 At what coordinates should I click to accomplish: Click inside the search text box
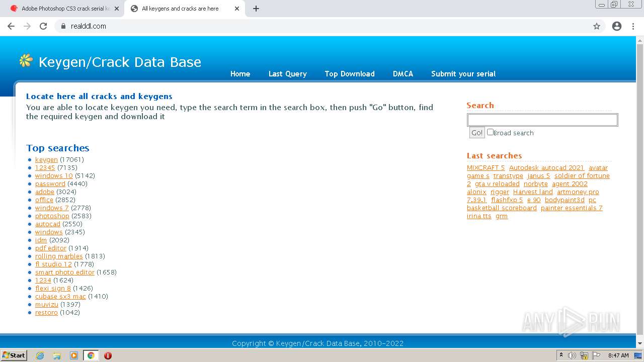point(542,120)
